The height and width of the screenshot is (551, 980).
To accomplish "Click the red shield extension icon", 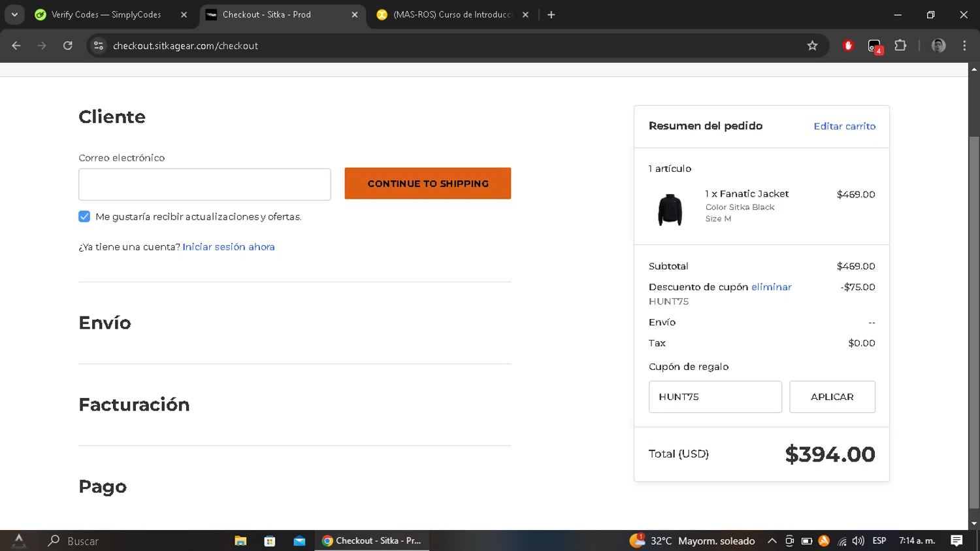I will click(848, 46).
